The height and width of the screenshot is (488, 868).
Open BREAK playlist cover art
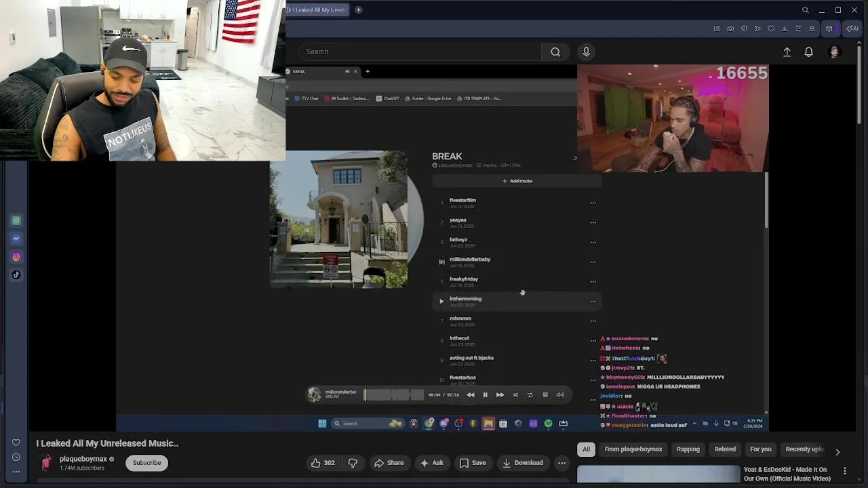pos(339,220)
